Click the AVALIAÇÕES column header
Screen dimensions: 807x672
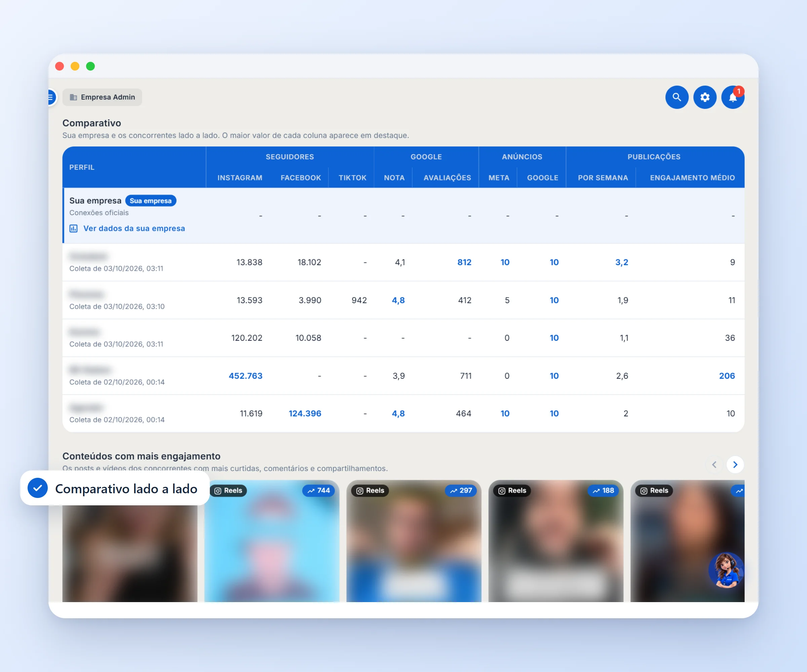pos(447,178)
